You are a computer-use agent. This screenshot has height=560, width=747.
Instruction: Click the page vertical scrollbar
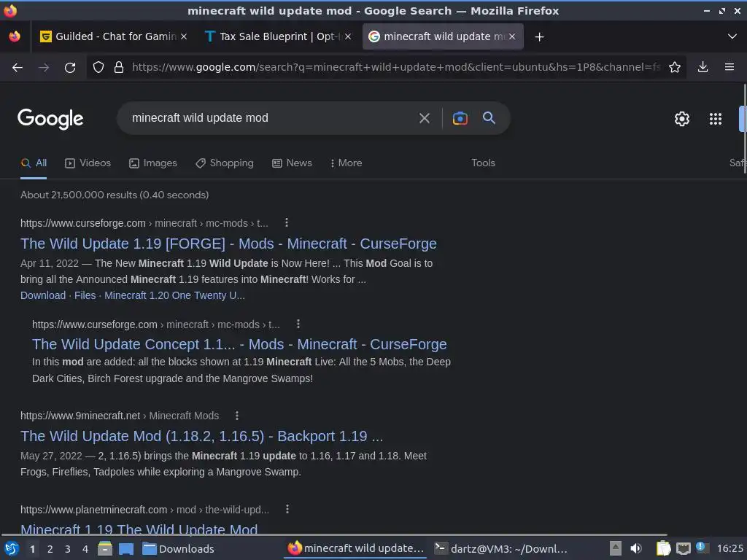point(743,128)
